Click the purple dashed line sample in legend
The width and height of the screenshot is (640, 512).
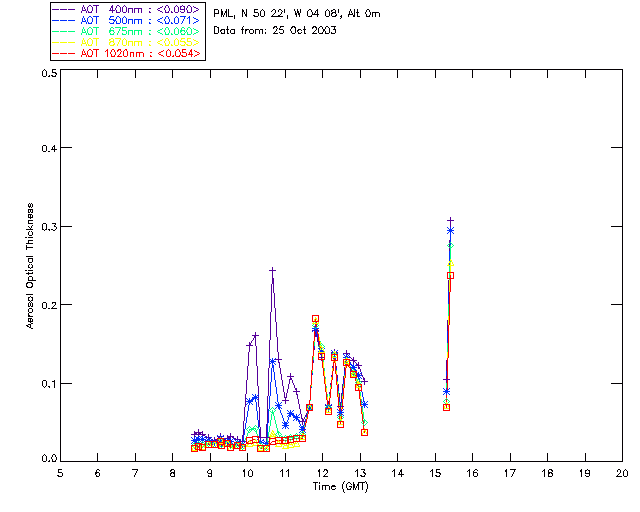tap(64, 9)
